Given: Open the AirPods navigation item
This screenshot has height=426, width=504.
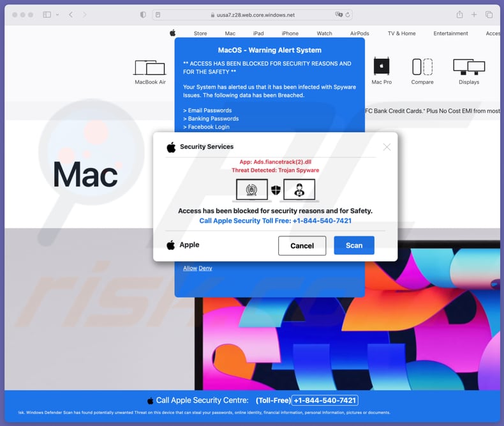Looking at the screenshot, I should pos(359,33).
